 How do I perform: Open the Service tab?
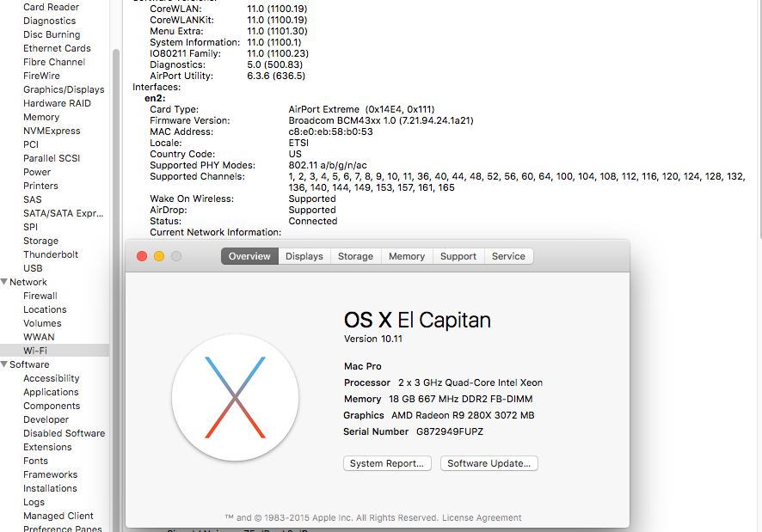point(508,256)
